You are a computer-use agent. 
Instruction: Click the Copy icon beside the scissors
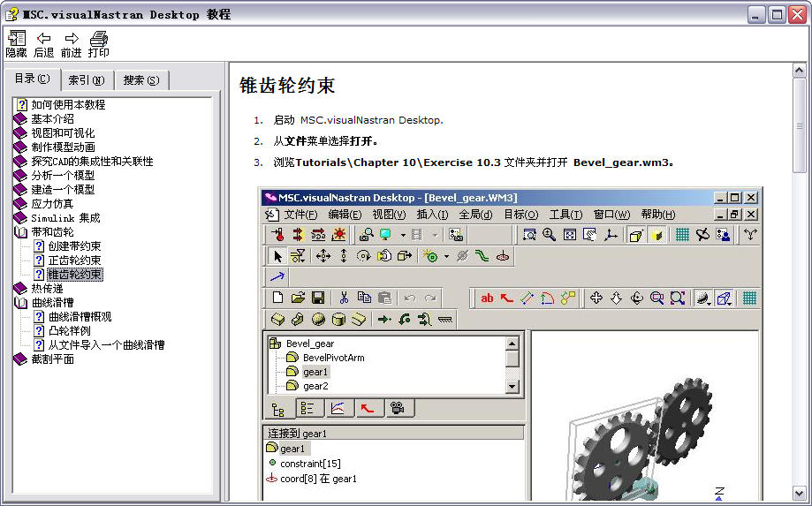click(x=364, y=298)
